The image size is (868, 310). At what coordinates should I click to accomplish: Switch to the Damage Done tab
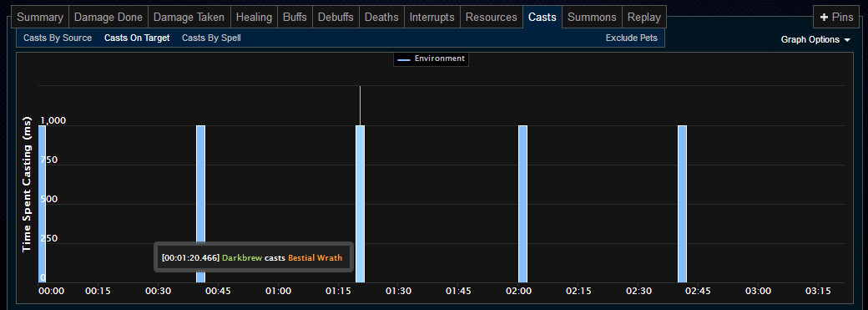coord(108,18)
